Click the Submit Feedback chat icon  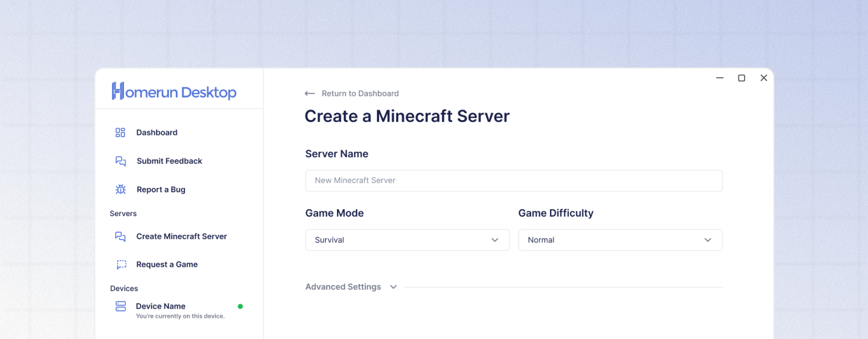pos(120,161)
